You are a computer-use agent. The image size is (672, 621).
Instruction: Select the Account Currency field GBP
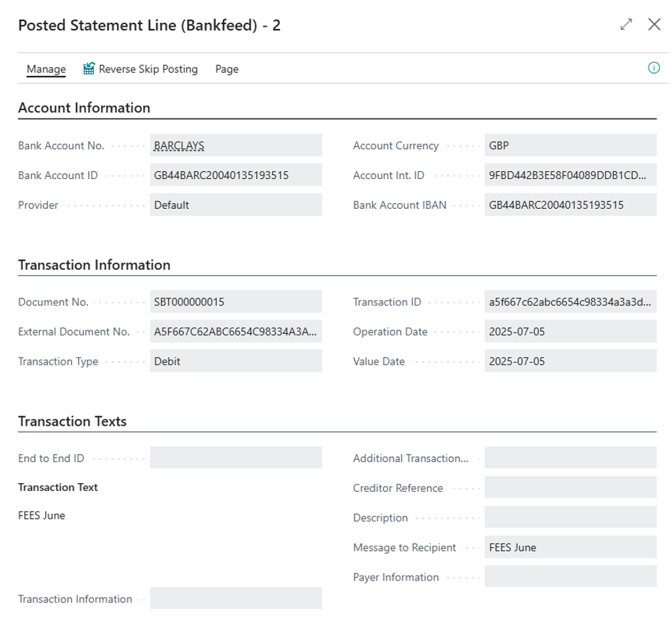570,145
